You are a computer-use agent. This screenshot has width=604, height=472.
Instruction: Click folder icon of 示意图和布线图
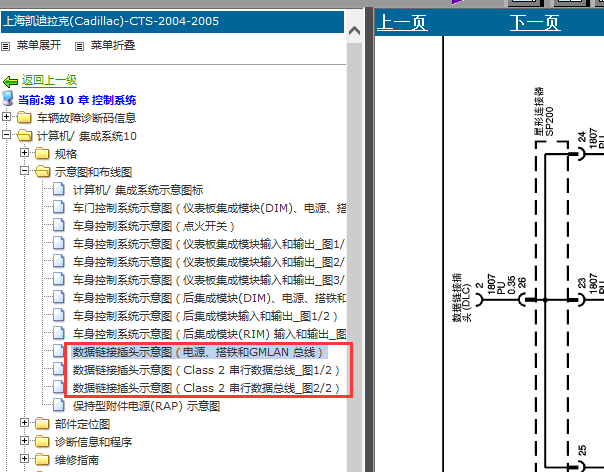tap(43, 171)
